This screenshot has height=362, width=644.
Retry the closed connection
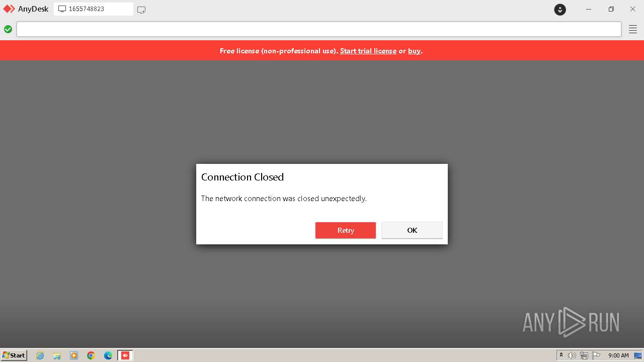(x=346, y=230)
